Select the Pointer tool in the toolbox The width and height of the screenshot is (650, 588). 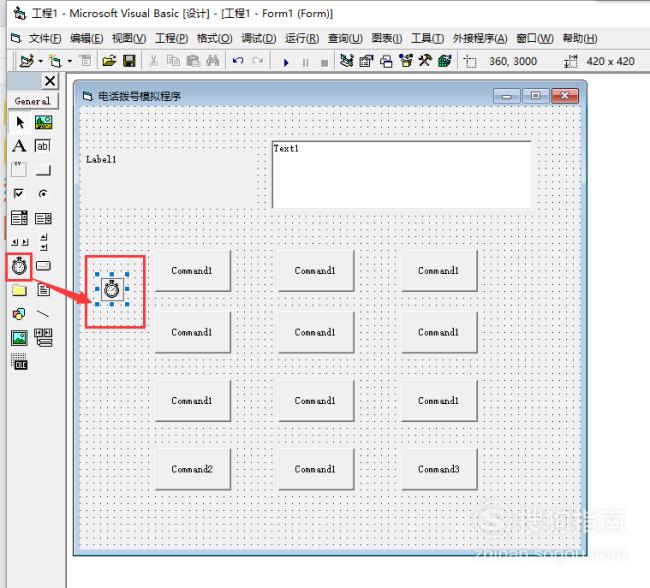(19, 122)
